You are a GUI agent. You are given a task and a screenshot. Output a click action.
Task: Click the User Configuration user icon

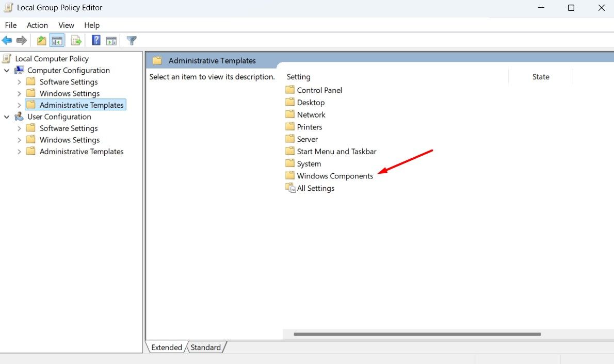[19, 117]
